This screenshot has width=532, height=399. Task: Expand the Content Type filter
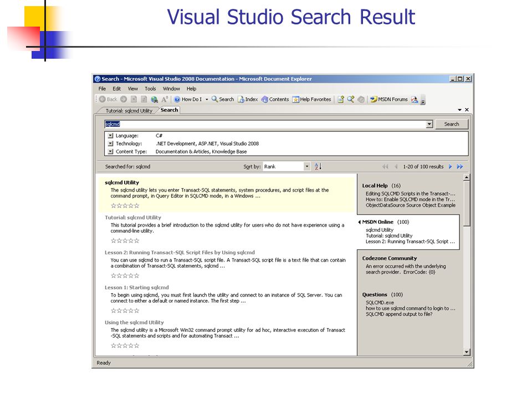[111, 152]
